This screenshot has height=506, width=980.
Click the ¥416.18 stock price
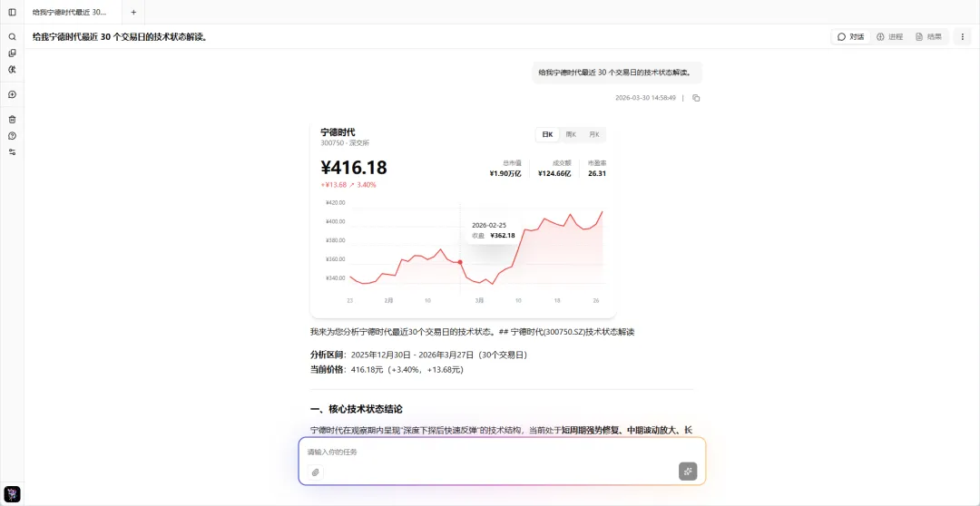coord(354,168)
